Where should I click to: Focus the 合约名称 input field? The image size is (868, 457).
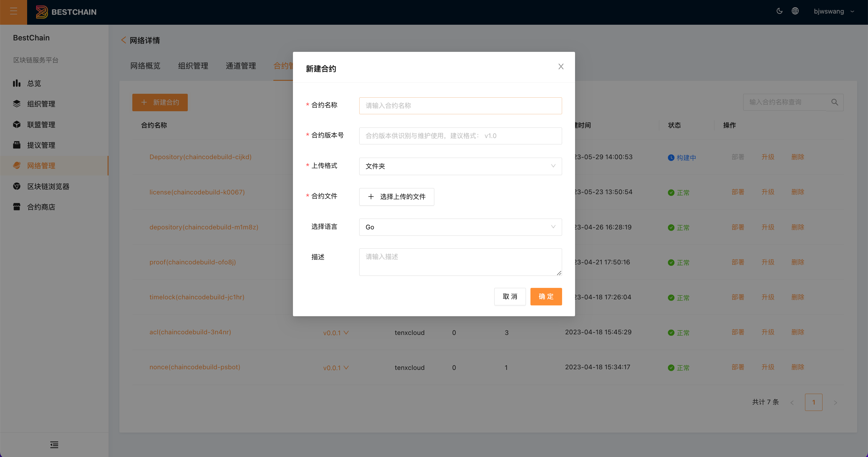pos(461,106)
